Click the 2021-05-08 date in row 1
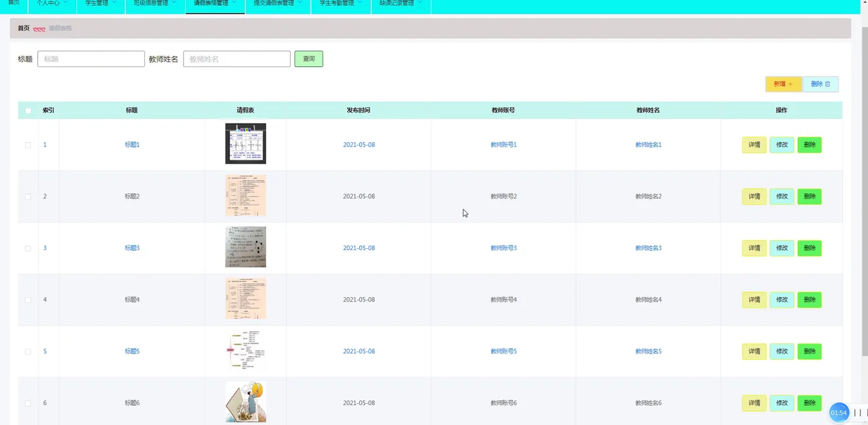This screenshot has width=868, height=425. pos(359,145)
